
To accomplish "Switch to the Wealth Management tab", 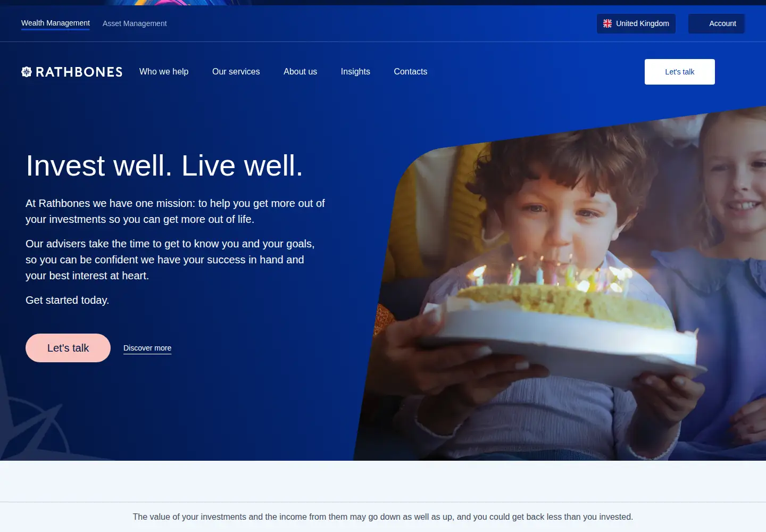I will [x=55, y=23].
